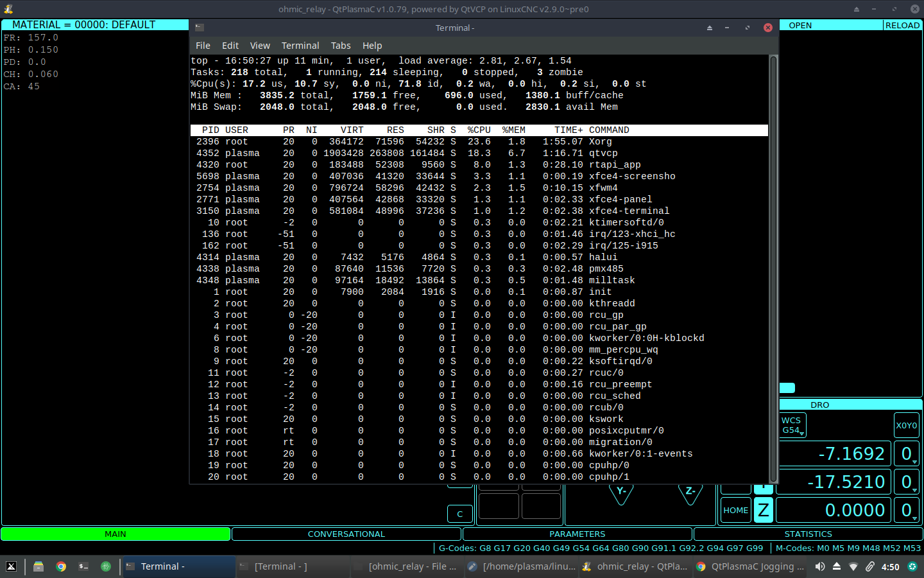Screen dimensions: 924x578
Task: Click the Terminal window's title bar menu icon
Action: [200, 28]
